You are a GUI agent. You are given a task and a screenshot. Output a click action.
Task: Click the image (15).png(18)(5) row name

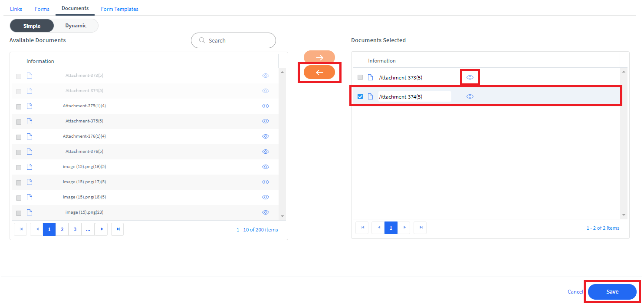click(85, 197)
